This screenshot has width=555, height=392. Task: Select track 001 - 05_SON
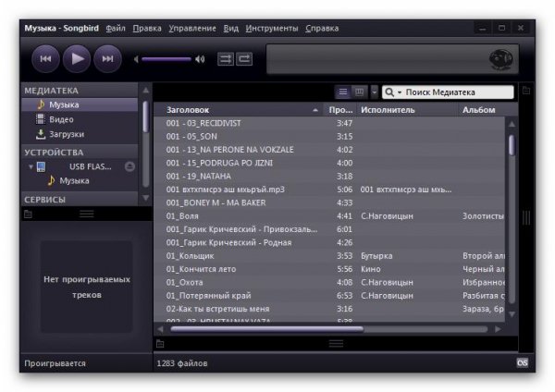click(x=329, y=137)
